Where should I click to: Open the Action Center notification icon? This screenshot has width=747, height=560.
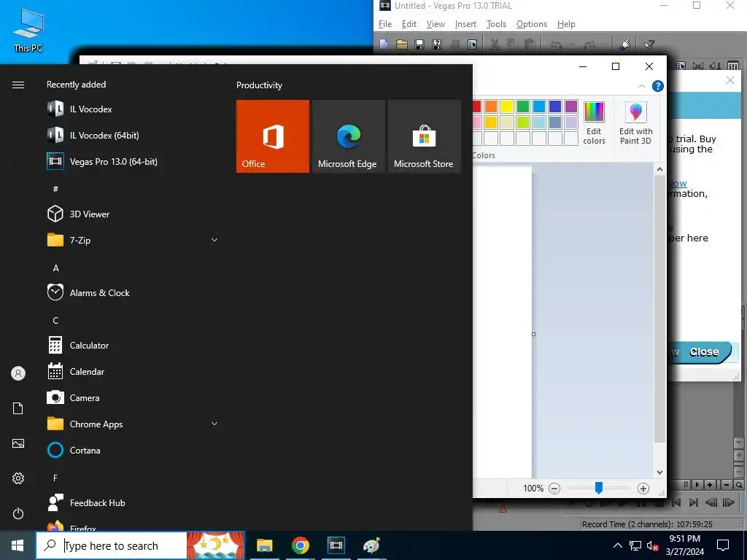pyautogui.click(x=723, y=545)
